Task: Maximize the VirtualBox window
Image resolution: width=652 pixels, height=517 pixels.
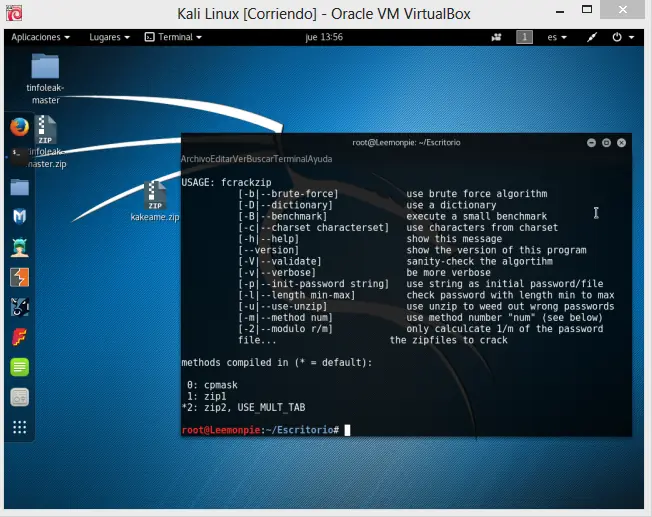Action: [587, 9]
